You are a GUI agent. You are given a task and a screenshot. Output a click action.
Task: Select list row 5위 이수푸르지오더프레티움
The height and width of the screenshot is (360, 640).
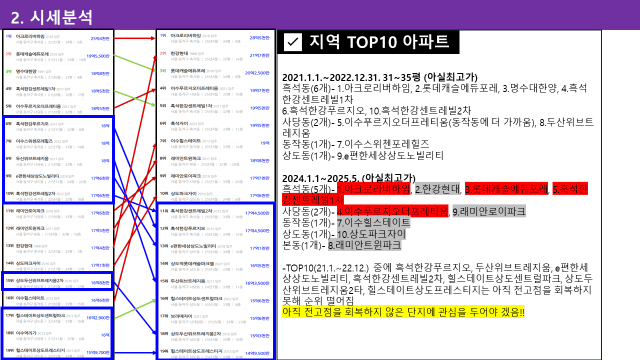pyautogui.click(x=58, y=108)
